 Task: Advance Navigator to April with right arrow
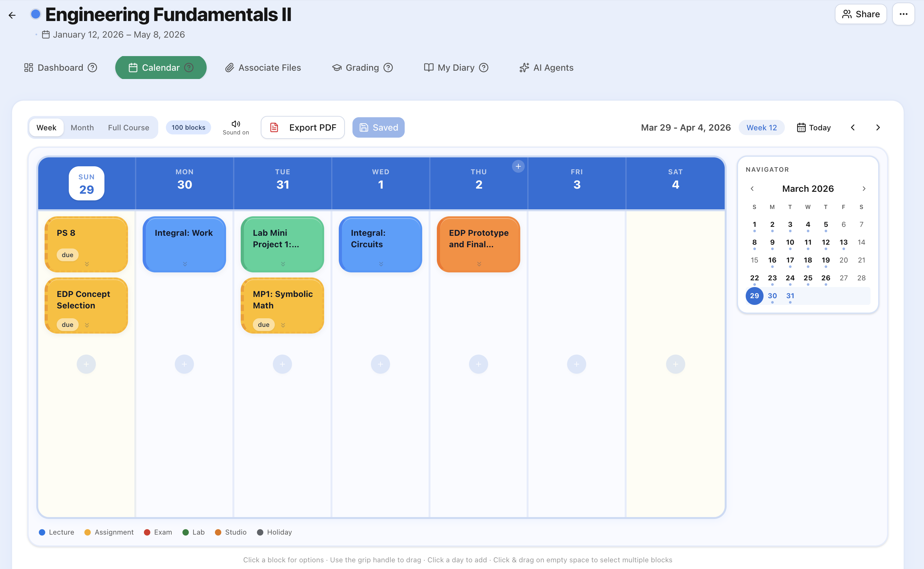coord(864,189)
